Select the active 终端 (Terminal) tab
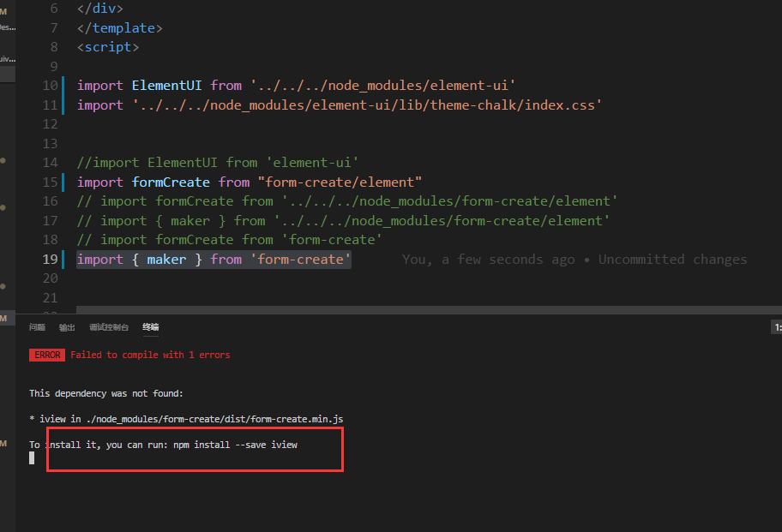Viewport: 782px width, 532px height. click(x=150, y=326)
